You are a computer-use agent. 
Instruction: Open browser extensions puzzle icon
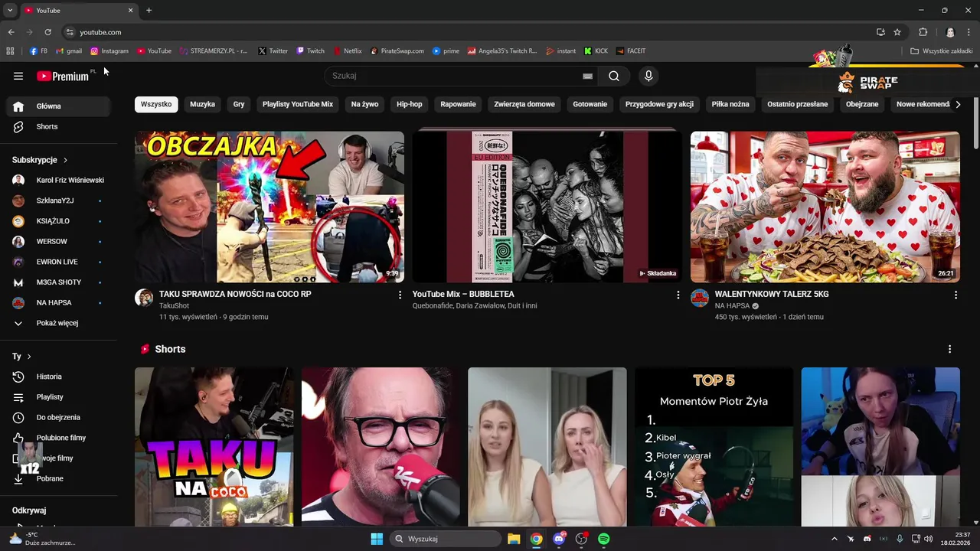(923, 32)
